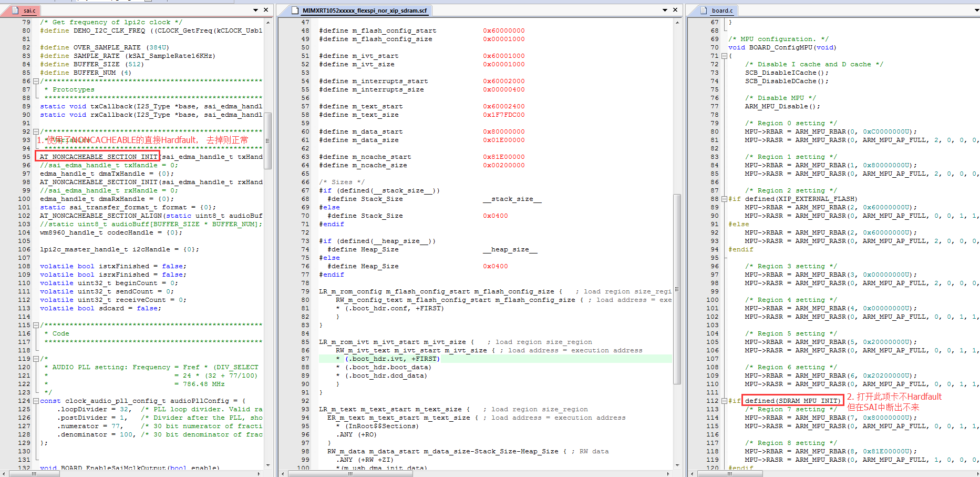Viewport: 980px width, 477px height.
Task: Click '#else' on line 91 in board.c
Action: (x=739, y=224)
